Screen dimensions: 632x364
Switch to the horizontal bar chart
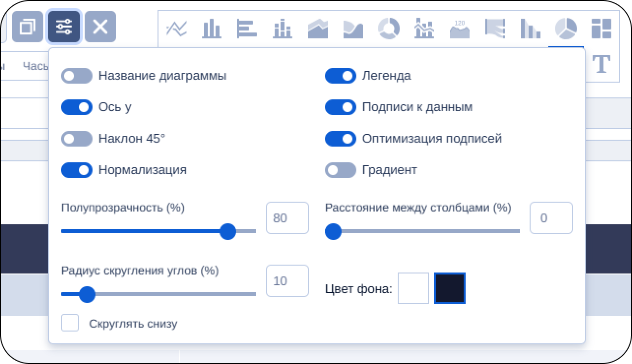(247, 29)
